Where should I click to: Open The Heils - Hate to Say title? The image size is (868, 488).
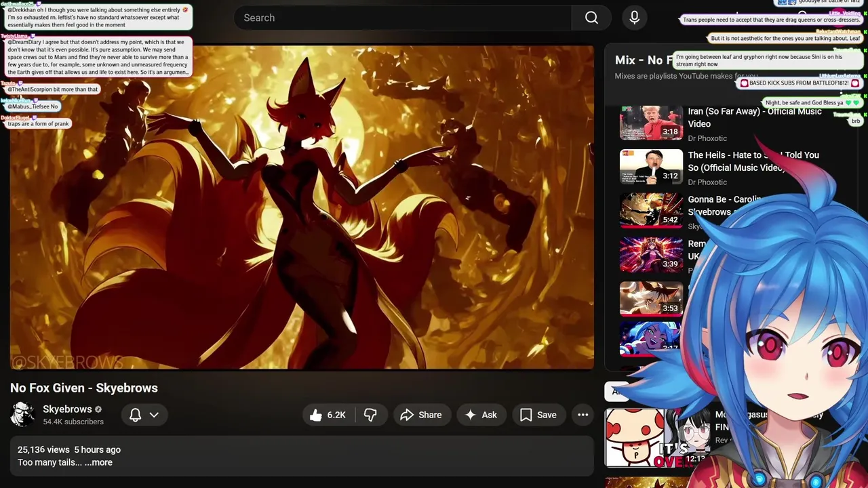tap(753, 161)
